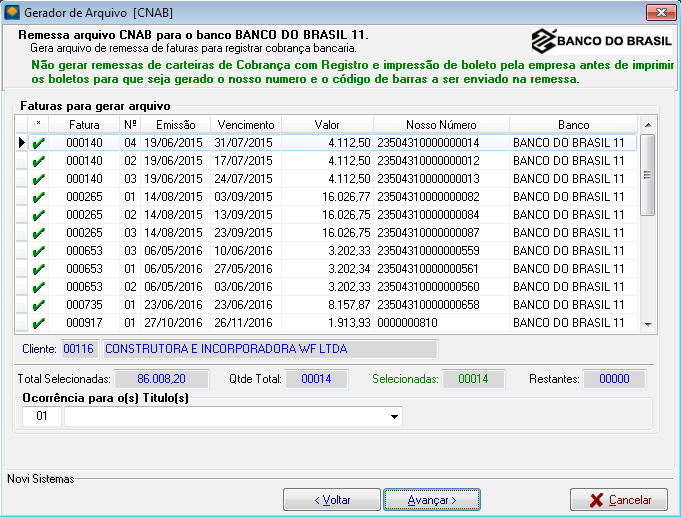Image resolution: width=681 pixels, height=517 pixels.
Task: Click the client name field CONSTRUTORA E INCORPORADORA WF LTDA
Action: pos(270,349)
